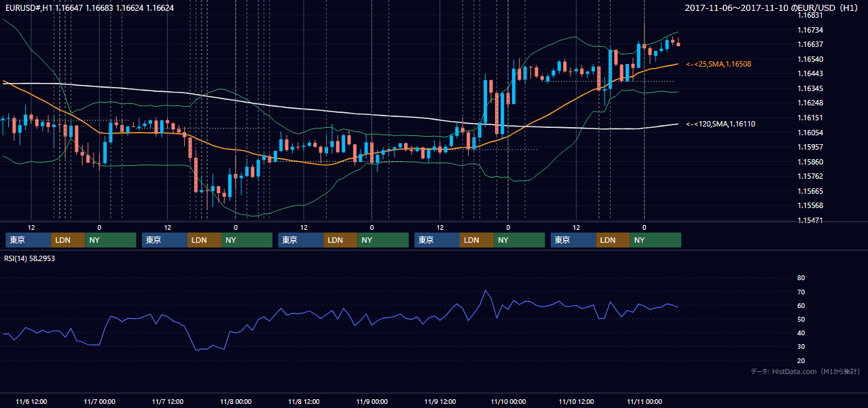Click the 11/9 12:00 time axis label
868x408 pixels.
[440, 401]
